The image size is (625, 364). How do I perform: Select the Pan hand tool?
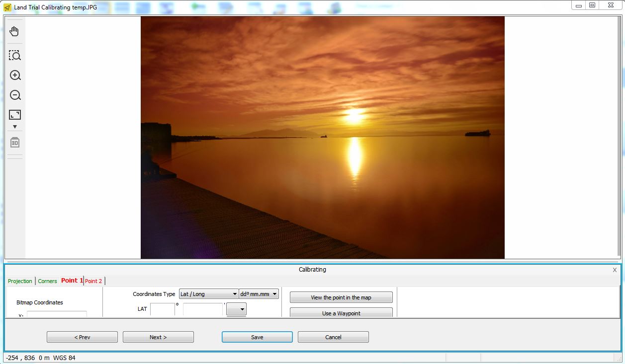[x=15, y=32]
